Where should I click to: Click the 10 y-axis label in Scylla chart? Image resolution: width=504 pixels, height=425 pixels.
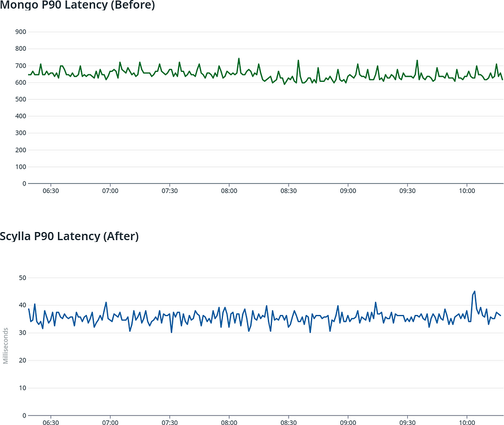pyautogui.click(x=22, y=388)
